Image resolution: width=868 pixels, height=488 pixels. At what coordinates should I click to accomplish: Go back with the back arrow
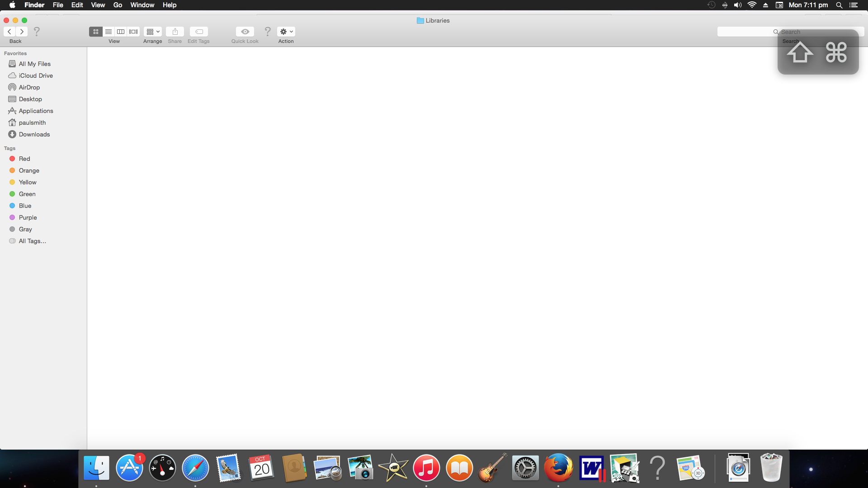point(9,32)
